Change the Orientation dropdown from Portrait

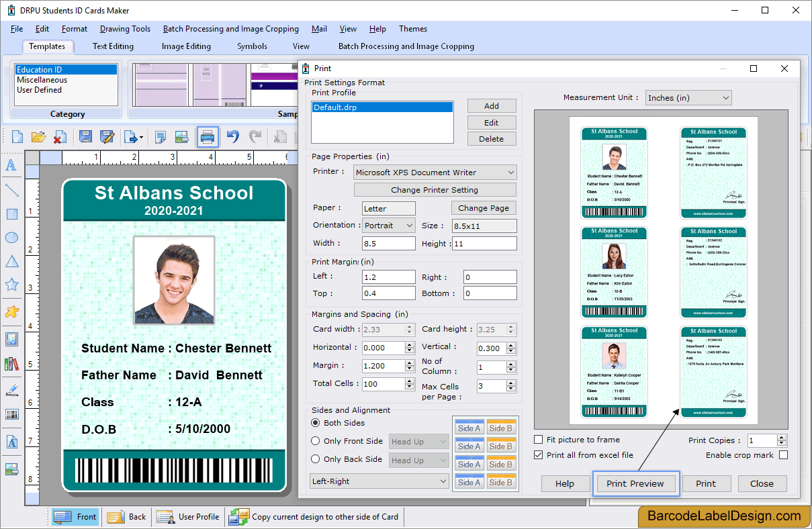[x=388, y=226]
